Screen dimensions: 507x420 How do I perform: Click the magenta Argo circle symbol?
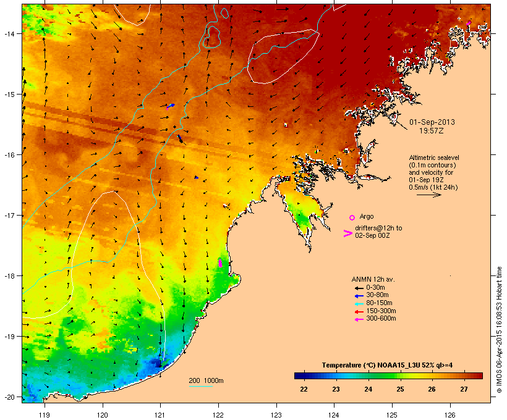click(352, 217)
